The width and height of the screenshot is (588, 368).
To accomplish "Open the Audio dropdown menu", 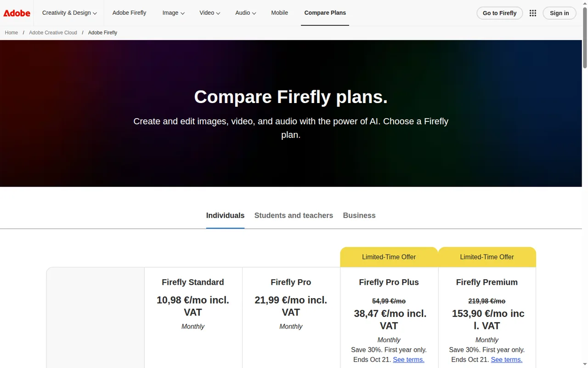I will (246, 13).
